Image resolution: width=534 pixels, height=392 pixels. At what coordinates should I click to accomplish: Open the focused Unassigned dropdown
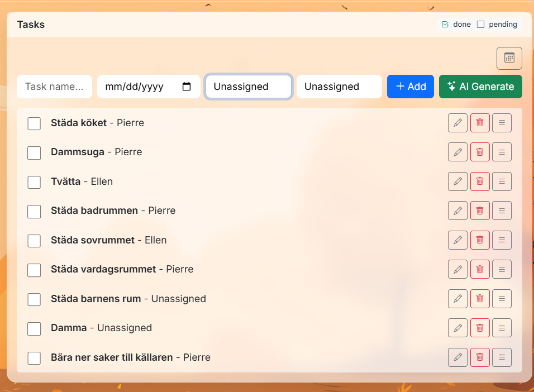point(249,87)
